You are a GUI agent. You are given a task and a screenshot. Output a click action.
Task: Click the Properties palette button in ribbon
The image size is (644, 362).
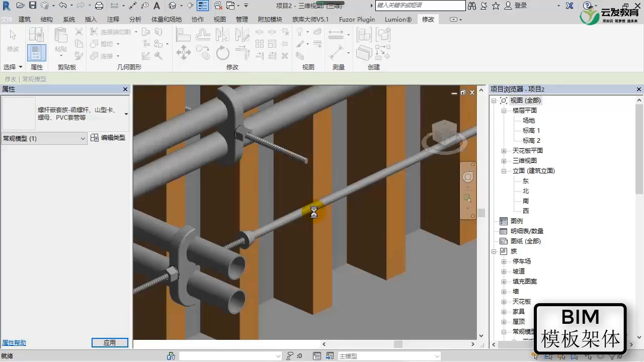36,53
